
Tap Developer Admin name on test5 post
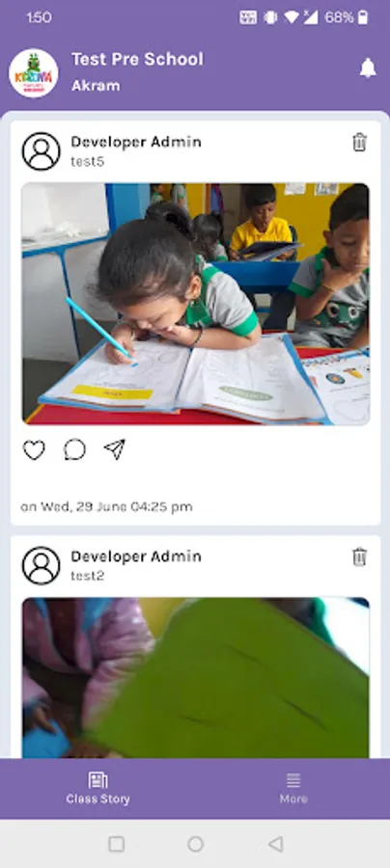[136, 142]
